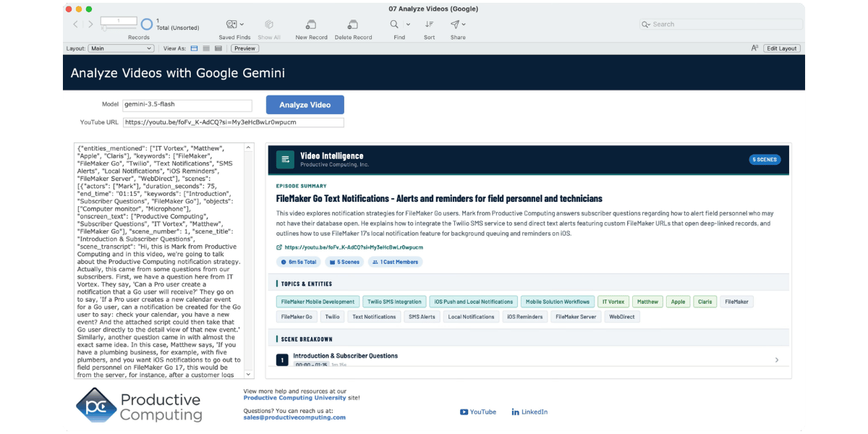The width and height of the screenshot is (868, 434).
Task: Click the FileMaker Go Text Notifications headline
Action: (x=439, y=198)
